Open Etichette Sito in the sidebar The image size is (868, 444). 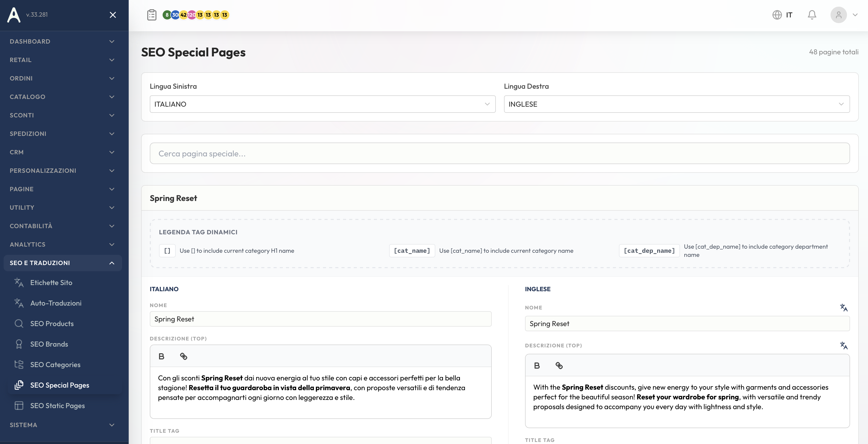click(64, 283)
